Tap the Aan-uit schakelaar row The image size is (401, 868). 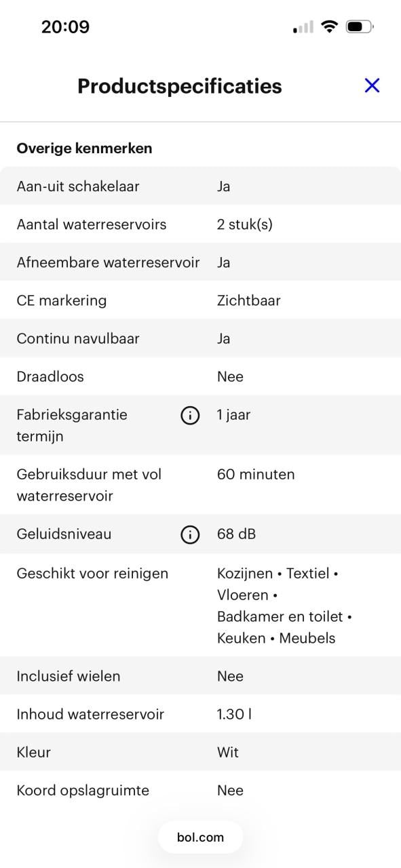point(200,186)
